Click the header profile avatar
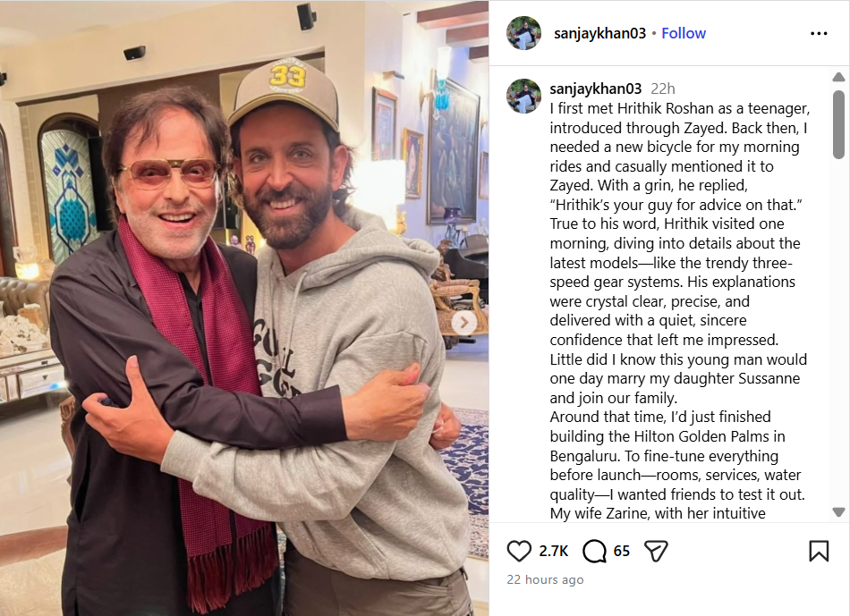Image resolution: width=850 pixels, height=616 pixels. [x=523, y=33]
